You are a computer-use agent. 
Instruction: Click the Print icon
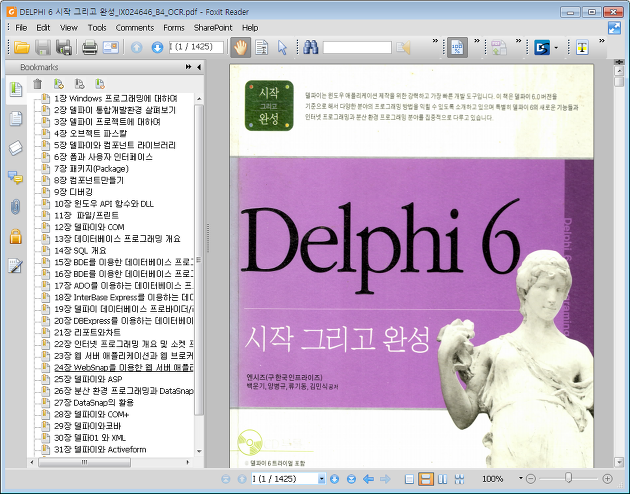coord(90,47)
